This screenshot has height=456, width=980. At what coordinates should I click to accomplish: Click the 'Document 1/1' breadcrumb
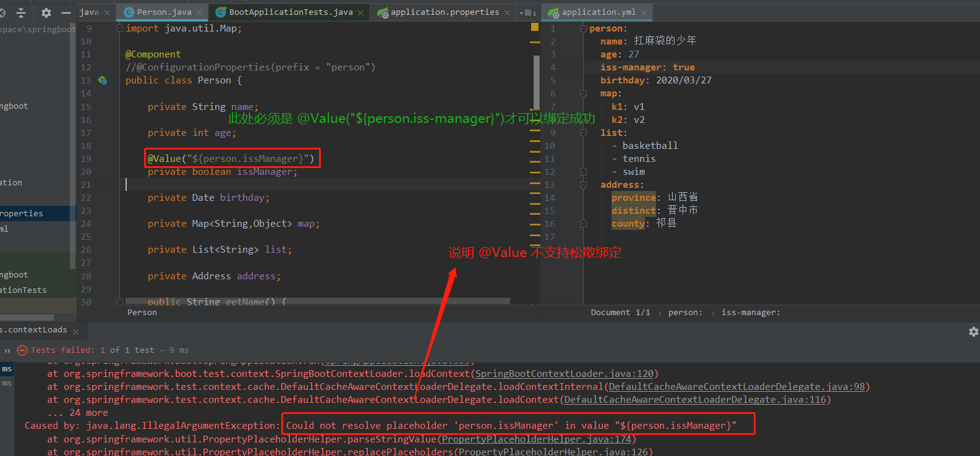click(x=620, y=313)
